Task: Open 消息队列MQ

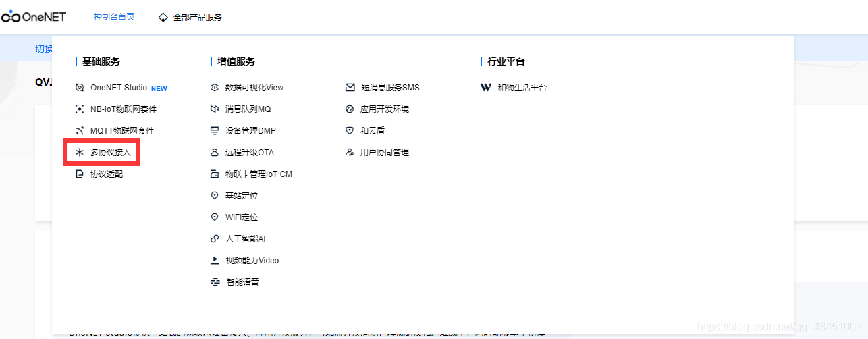Action: point(248,109)
